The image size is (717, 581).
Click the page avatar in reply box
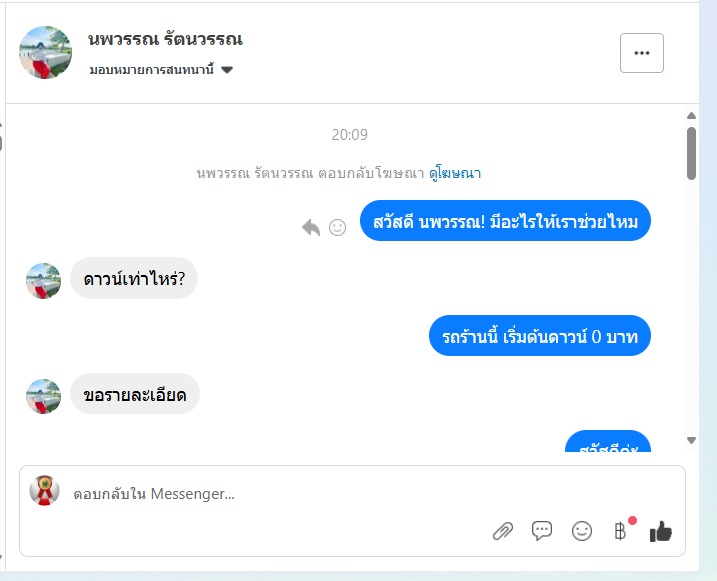[x=44, y=490]
